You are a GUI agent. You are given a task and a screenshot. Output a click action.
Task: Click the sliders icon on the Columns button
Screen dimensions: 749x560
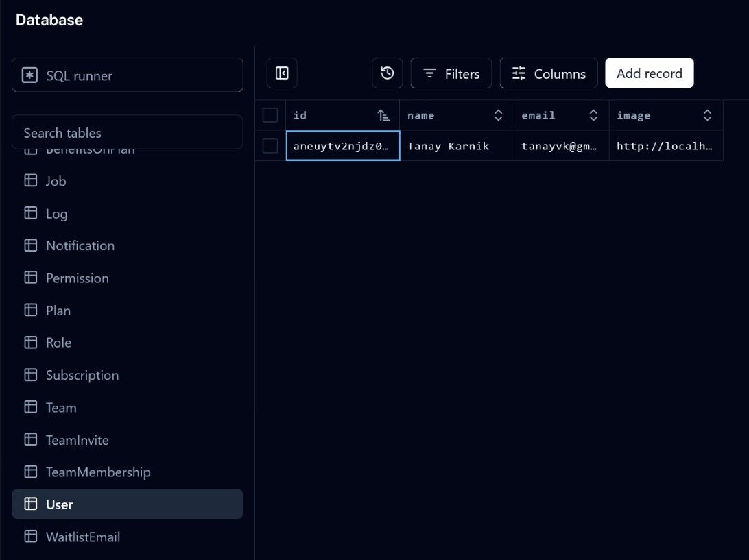pyautogui.click(x=519, y=73)
